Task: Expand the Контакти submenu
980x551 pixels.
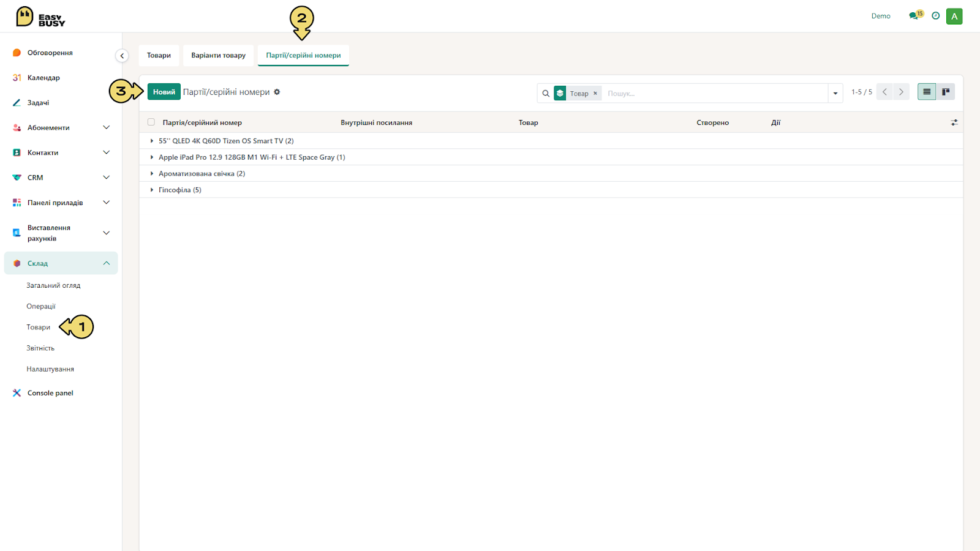Action: (107, 152)
